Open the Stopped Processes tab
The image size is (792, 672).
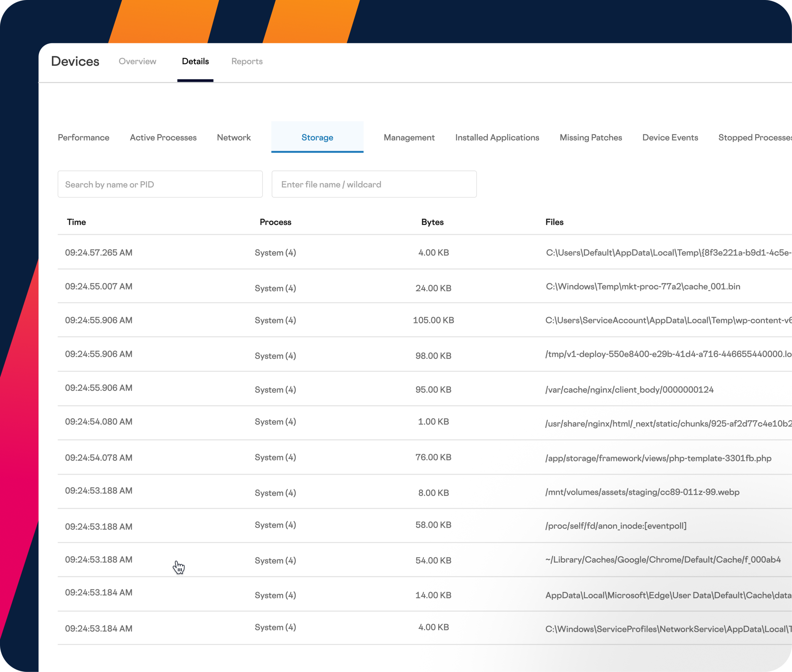tap(754, 137)
